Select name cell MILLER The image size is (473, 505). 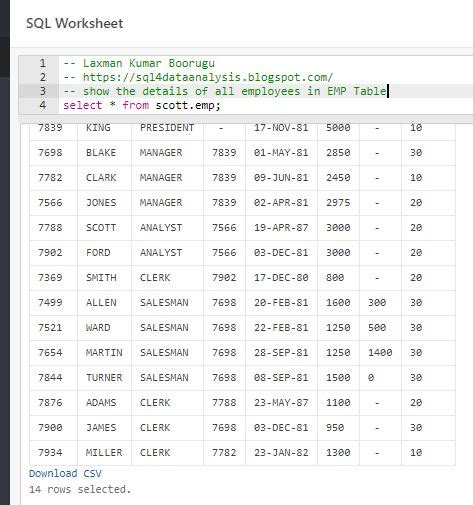click(x=104, y=453)
